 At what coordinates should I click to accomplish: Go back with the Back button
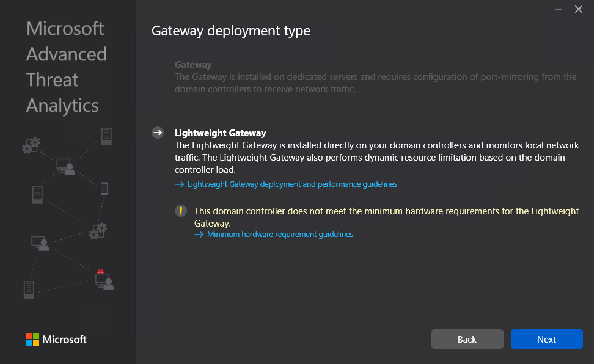point(467,339)
